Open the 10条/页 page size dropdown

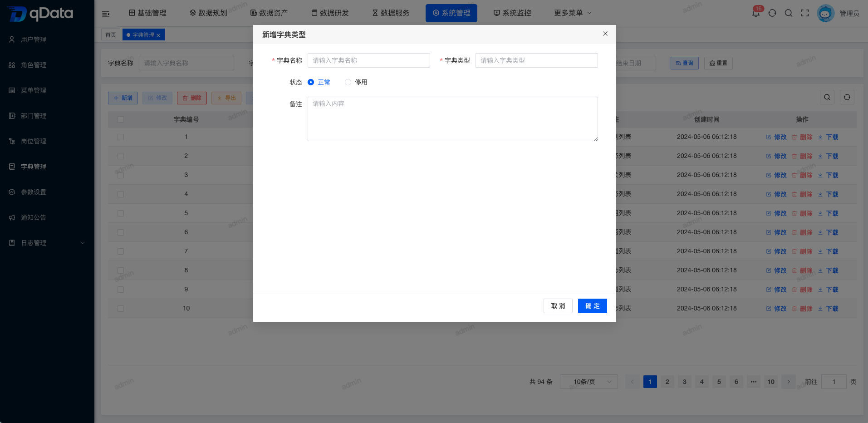click(x=589, y=382)
